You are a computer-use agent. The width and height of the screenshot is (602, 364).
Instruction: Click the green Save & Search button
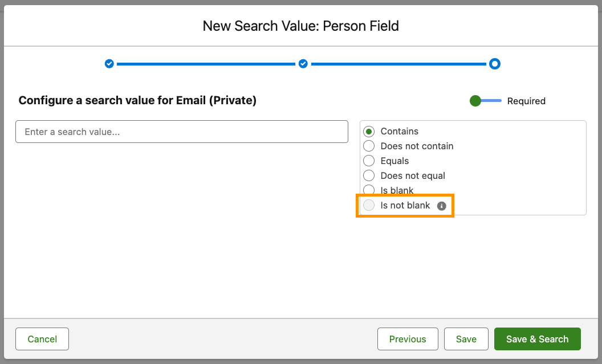tap(537, 339)
